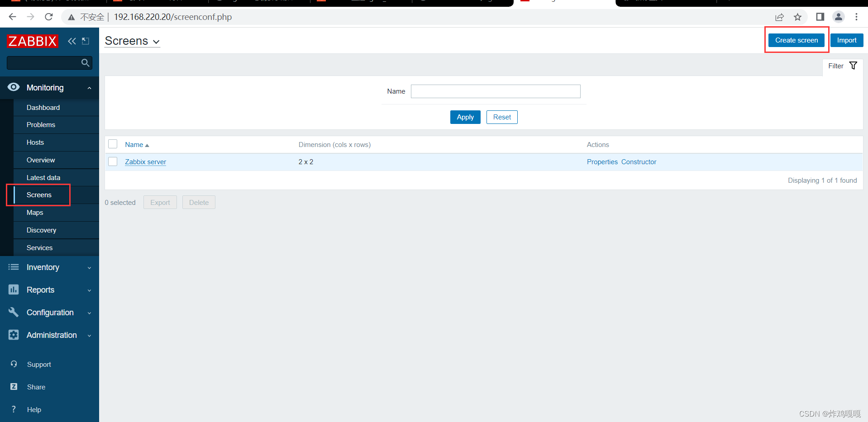Image resolution: width=868 pixels, height=422 pixels.
Task: Open the Screens title dropdown
Action: 157,42
